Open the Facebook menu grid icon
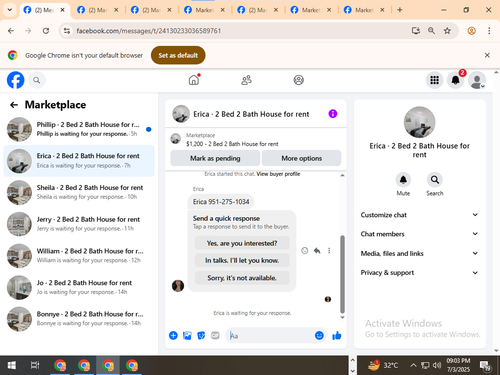This screenshot has height=375, width=500. click(434, 80)
